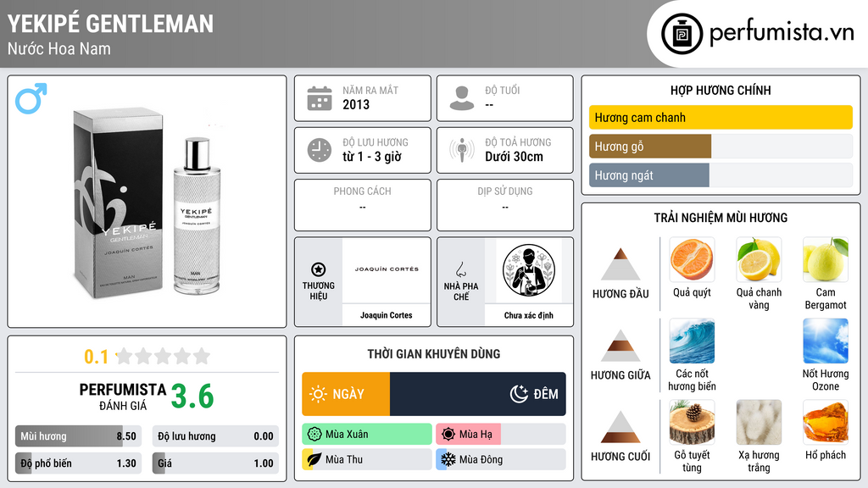This screenshot has height=488, width=868.
Task: Click the orange user rating 0.1
Action: pyautogui.click(x=97, y=357)
